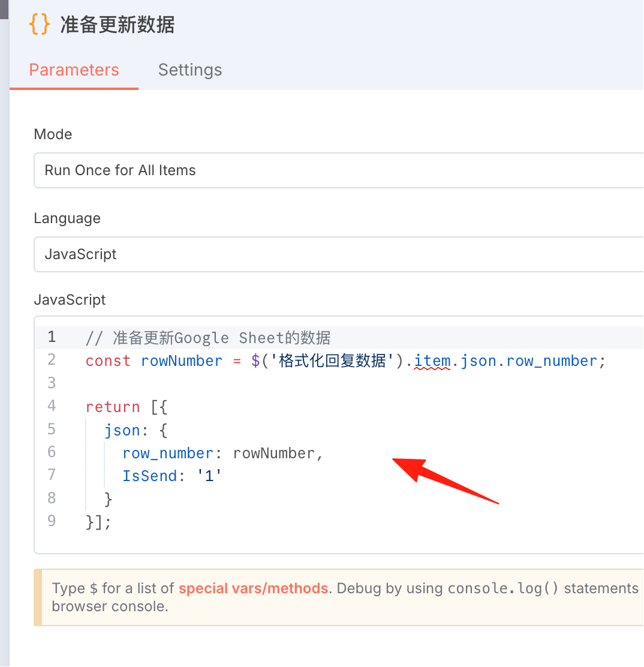Click line number 1 in the gutter
644x667 pixels.
[52, 337]
